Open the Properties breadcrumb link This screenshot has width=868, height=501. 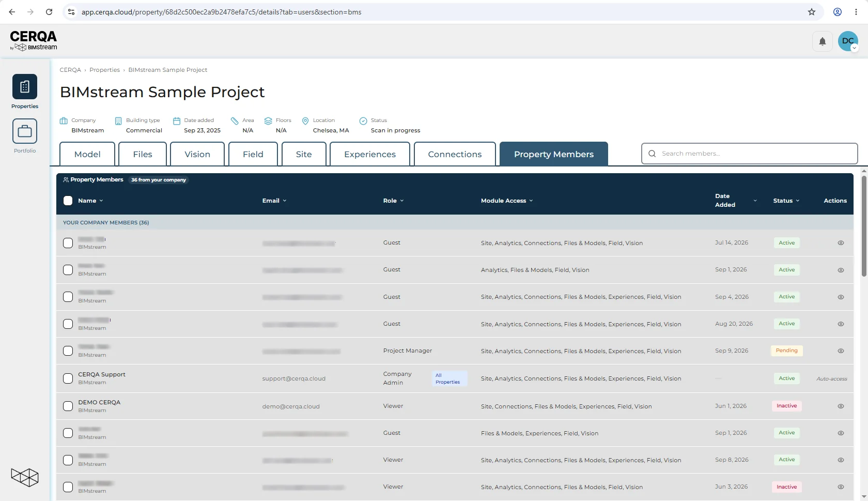point(104,70)
